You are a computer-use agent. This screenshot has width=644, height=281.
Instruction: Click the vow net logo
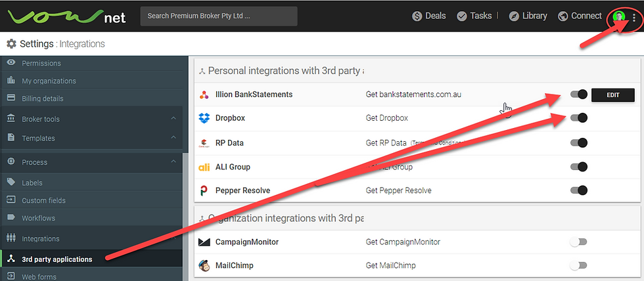coord(67,16)
